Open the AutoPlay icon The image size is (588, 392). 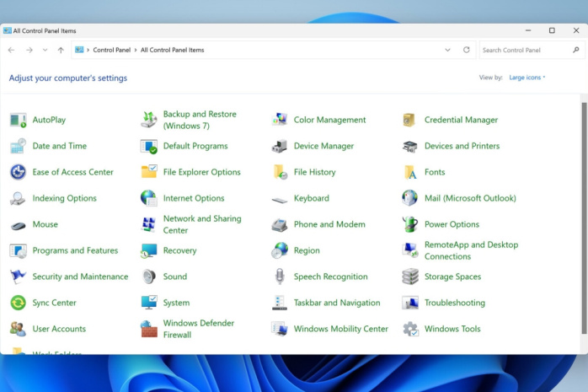click(x=18, y=120)
